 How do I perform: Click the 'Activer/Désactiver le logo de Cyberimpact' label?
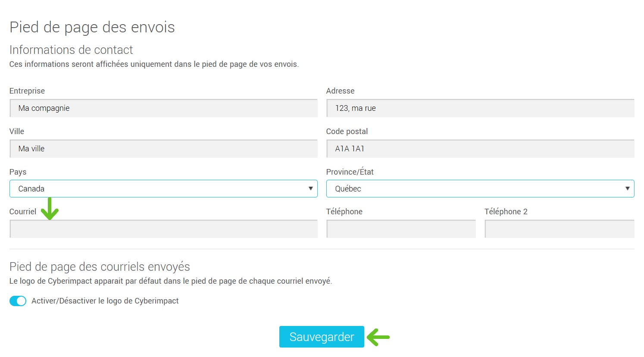[x=105, y=301]
